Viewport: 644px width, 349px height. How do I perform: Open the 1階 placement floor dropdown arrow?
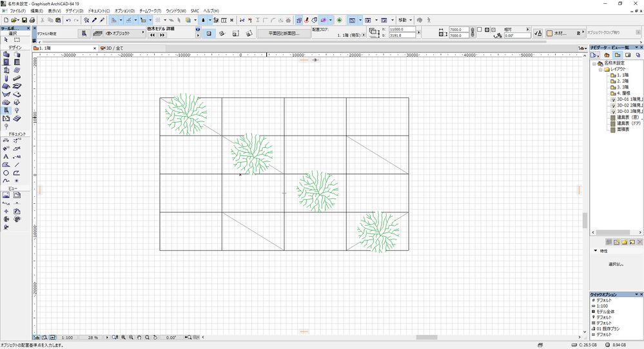(x=364, y=35)
